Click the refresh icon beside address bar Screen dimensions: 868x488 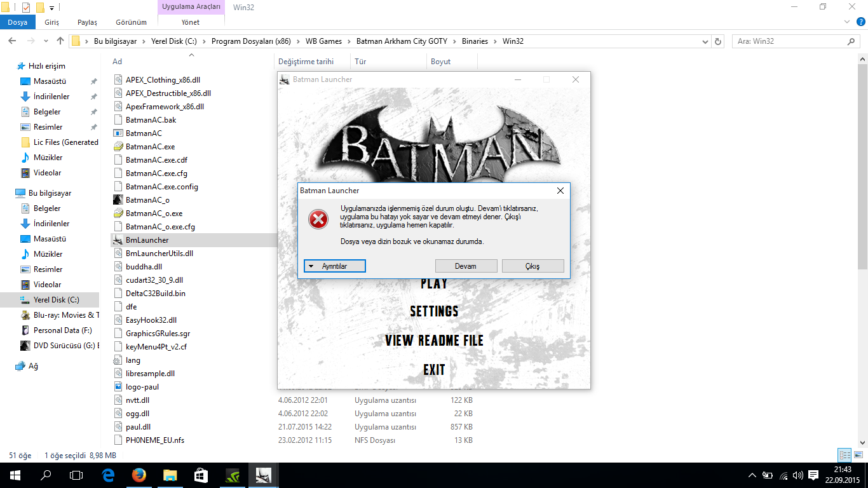[x=718, y=41]
